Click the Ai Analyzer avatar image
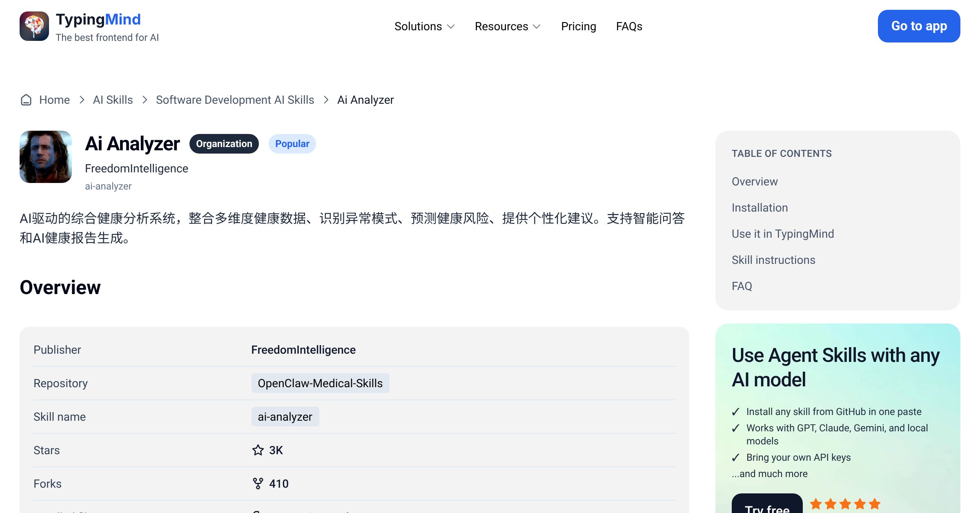This screenshot has height=513, width=980. [x=46, y=157]
